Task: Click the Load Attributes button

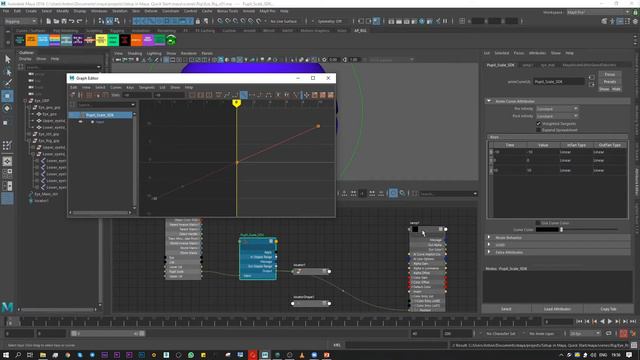Action: click(x=557, y=309)
